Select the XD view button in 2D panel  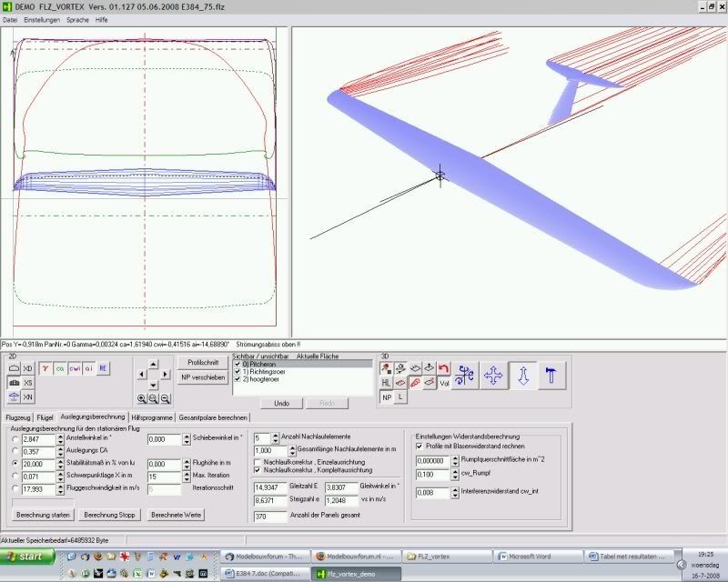(28, 368)
